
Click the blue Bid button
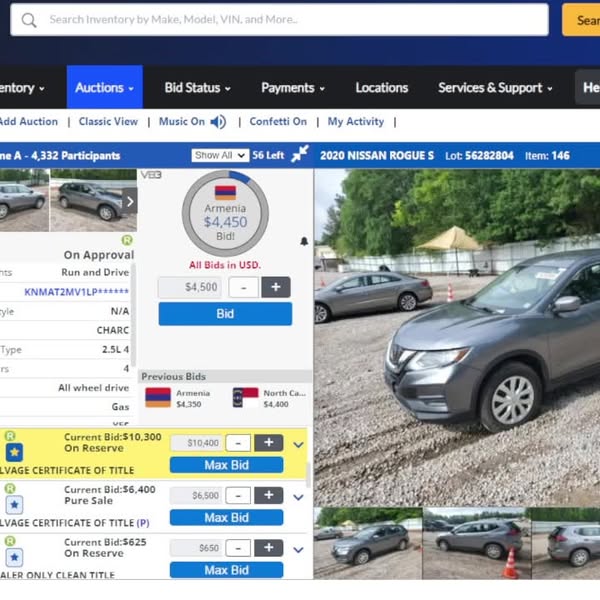tap(225, 314)
